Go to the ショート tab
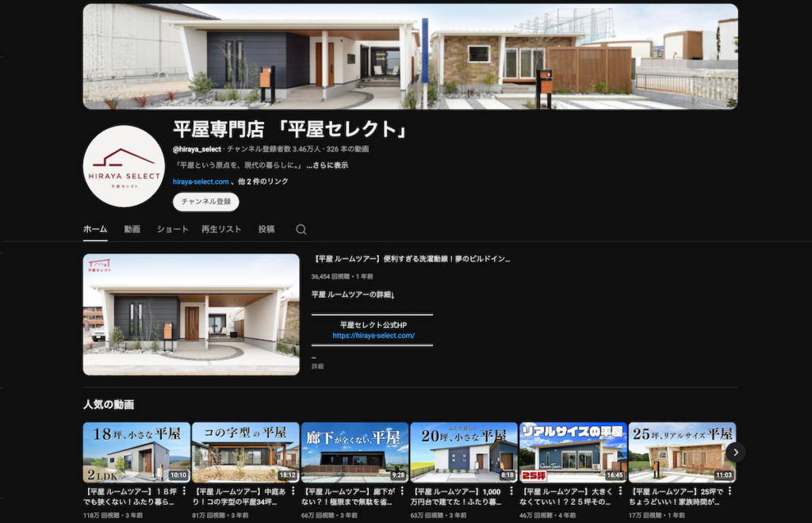Screen dimensions: 812x523 (173, 229)
